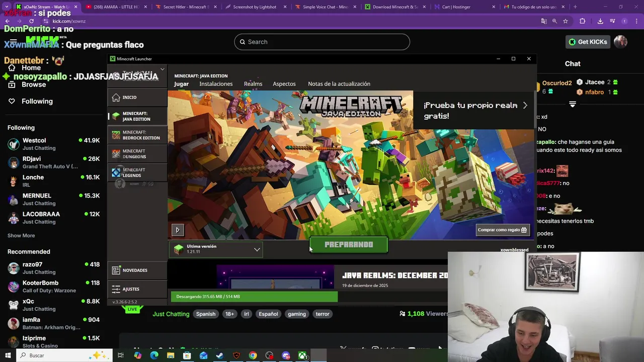Open File Explorer from the taskbar

[171, 355]
